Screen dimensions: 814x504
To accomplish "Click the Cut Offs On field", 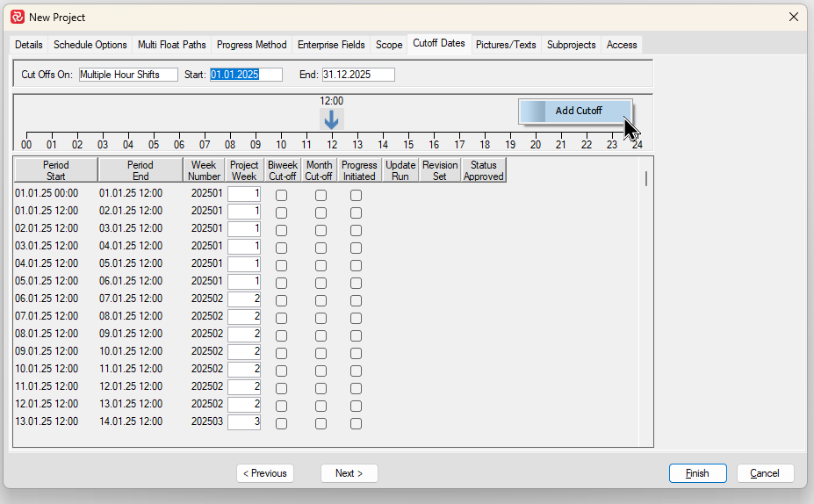I will pyautogui.click(x=128, y=75).
